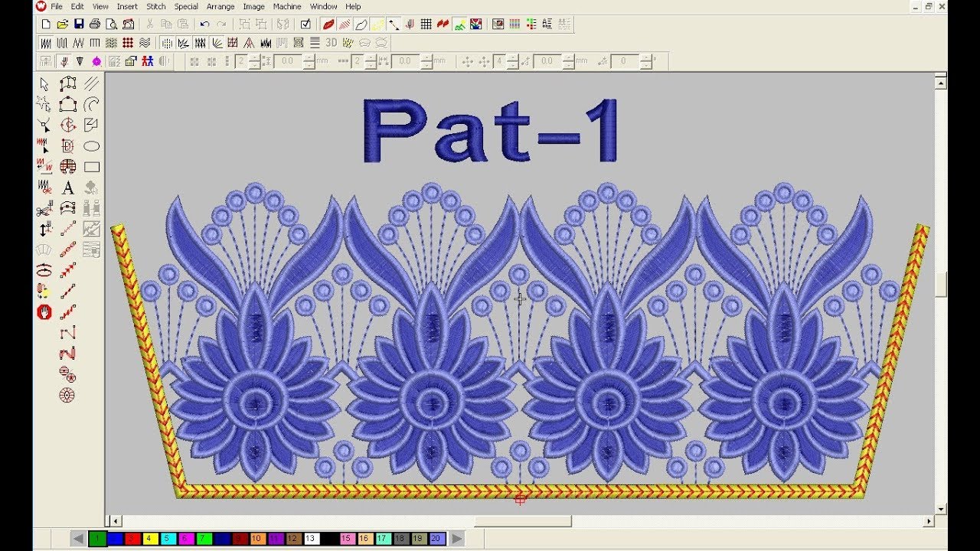The image size is (980, 551).
Task: Open the Arrange menu
Action: tap(220, 6)
